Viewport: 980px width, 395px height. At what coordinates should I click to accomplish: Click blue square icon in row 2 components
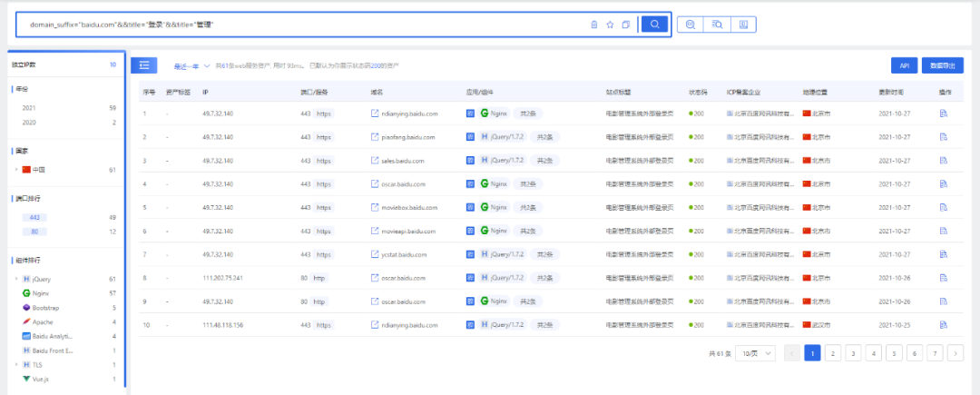[x=470, y=137]
